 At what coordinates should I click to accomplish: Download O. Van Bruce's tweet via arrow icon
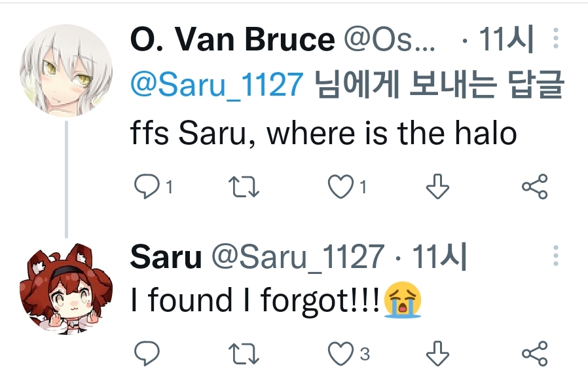[x=437, y=187]
